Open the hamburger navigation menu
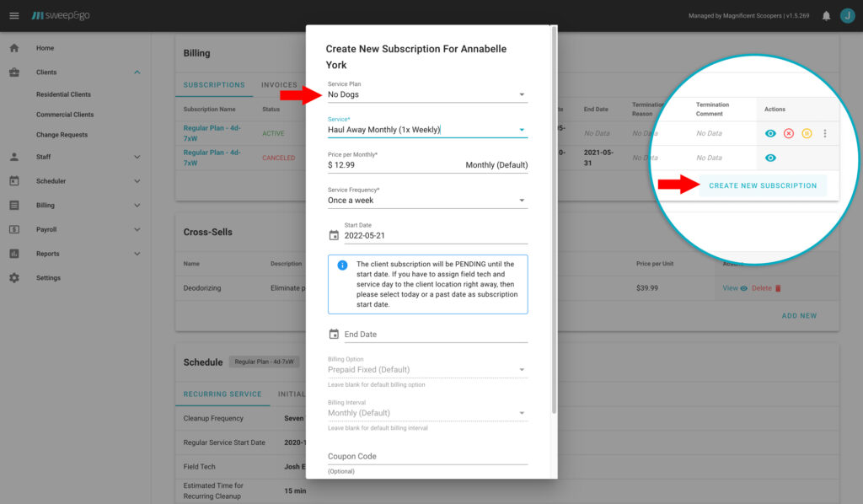This screenshot has width=863, height=504. point(14,14)
